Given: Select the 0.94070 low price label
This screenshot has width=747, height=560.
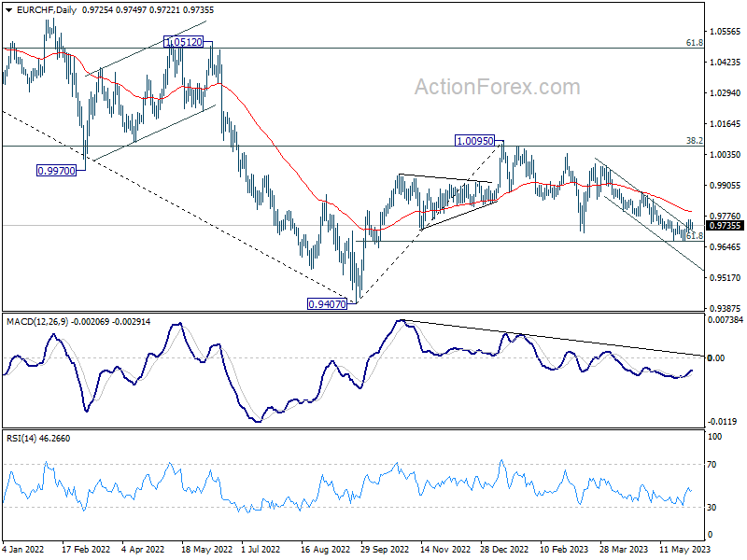Looking at the screenshot, I should click(x=327, y=304).
